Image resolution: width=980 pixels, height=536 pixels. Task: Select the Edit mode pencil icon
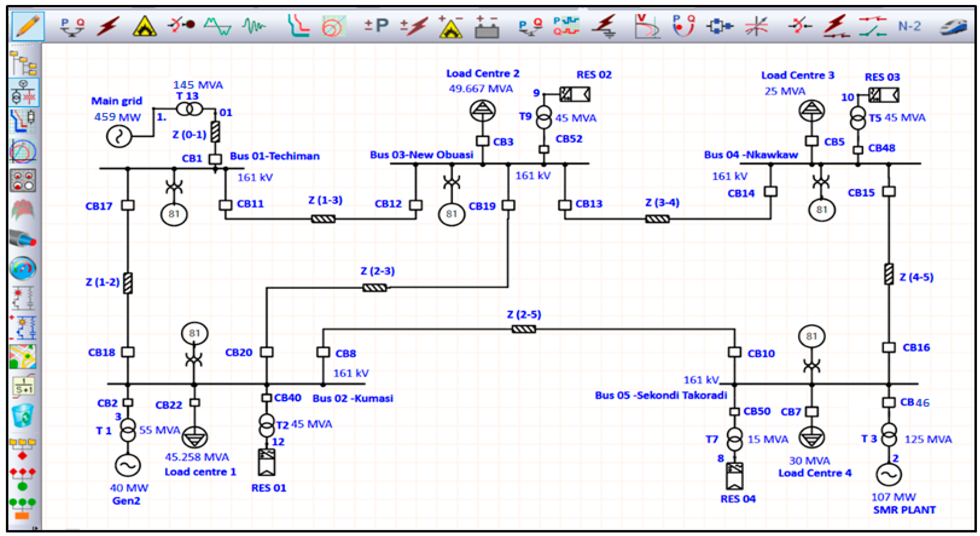(28, 26)
